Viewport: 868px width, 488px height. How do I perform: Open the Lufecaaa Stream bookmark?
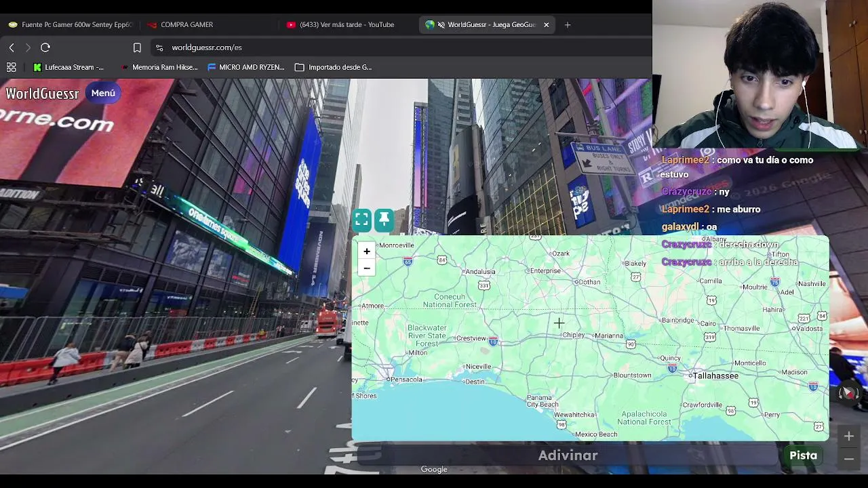69,67
